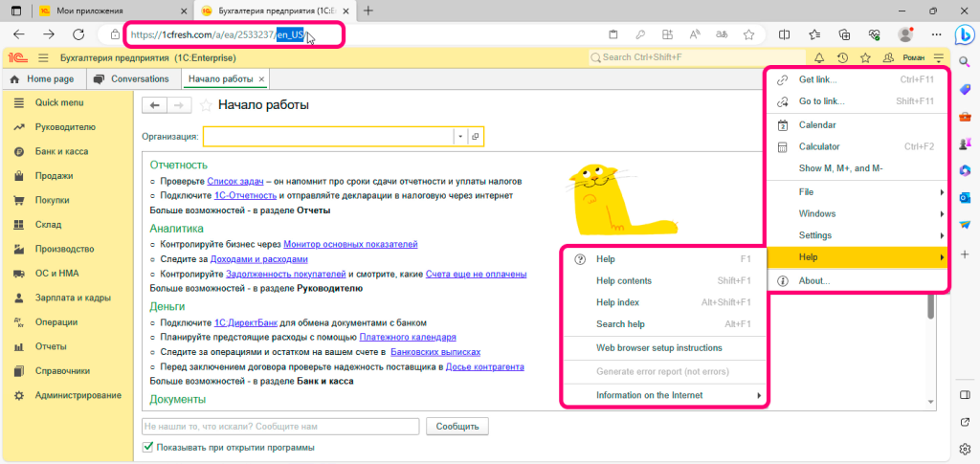980x464 pixels.
Task: Open Web browser setup instructions
Action: point(665,348)
